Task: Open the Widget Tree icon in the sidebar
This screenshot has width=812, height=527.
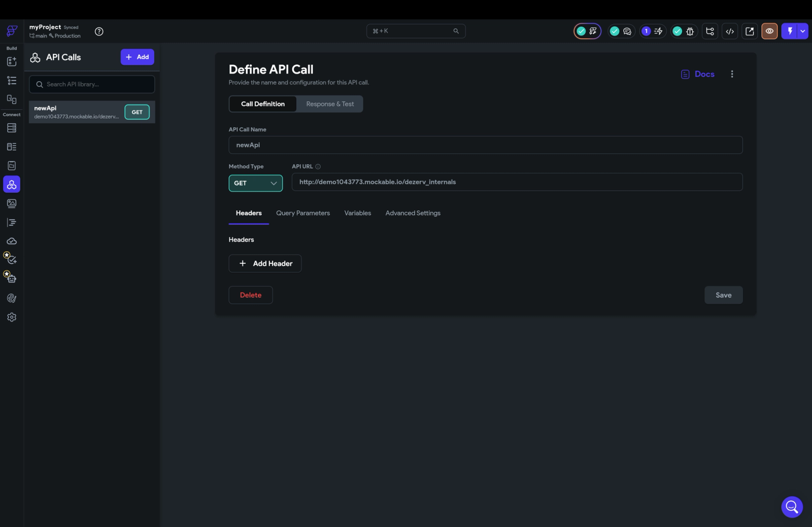Action: pos(12,80)
